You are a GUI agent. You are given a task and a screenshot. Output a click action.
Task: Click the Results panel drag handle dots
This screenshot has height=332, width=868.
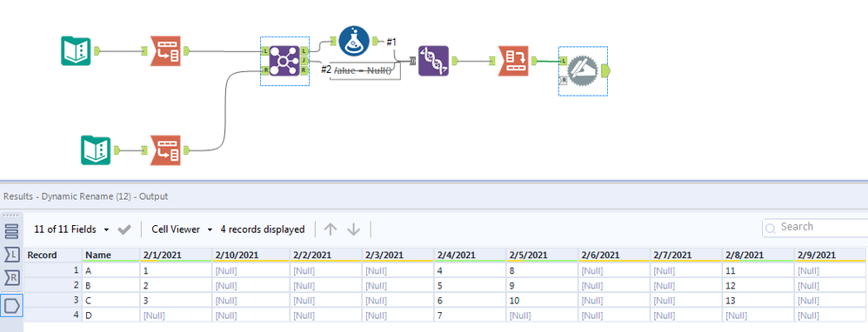[x=11, y=216]
